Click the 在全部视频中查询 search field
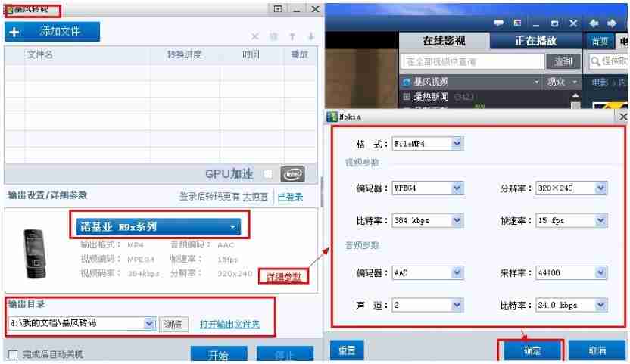Screen dimensions: 630x364 point(472,61)
